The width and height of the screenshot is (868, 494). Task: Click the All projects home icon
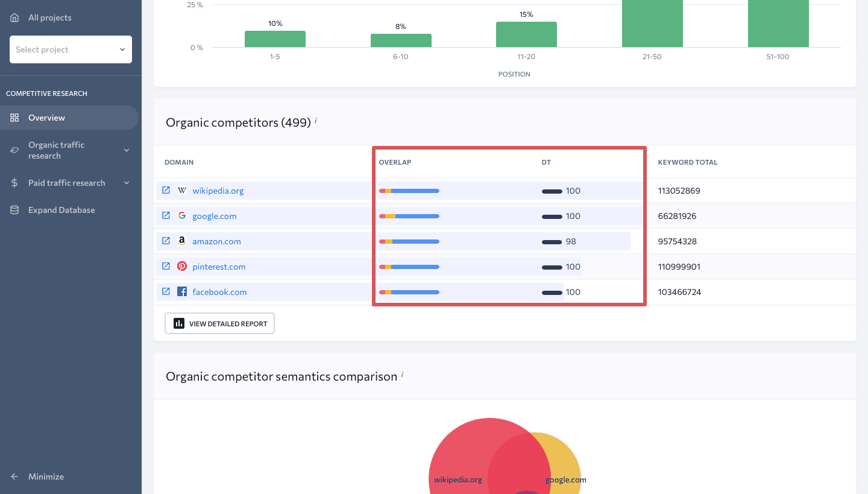click(14, 17)
